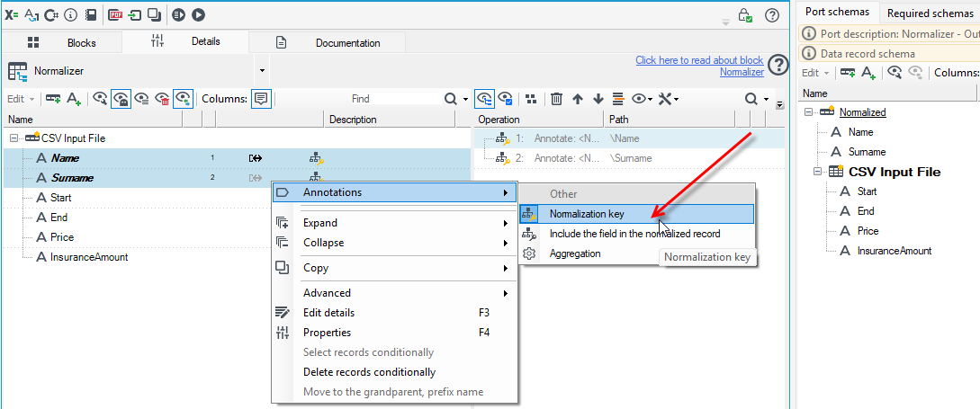Select operation 1 Annotate \Name row
This screenshot has height=409, width=980.
point(629,138)
